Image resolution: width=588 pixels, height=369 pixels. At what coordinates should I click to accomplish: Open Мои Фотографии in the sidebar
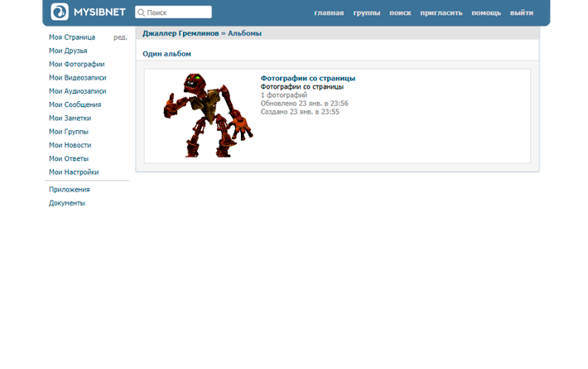click(76, 64)
